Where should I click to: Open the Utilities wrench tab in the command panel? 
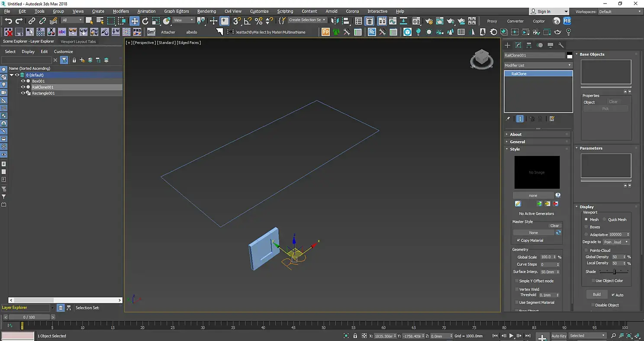coord(561,45)
